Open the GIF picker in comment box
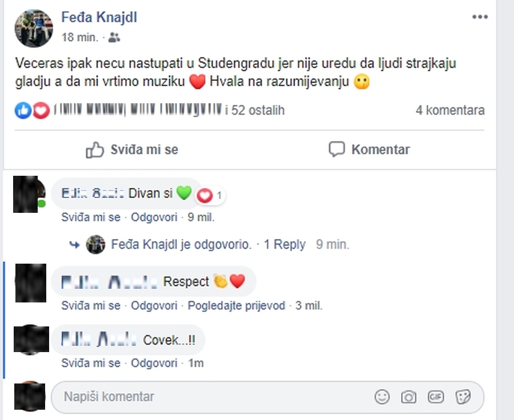This screenshot has width=514, height=420. click(436, 397)
